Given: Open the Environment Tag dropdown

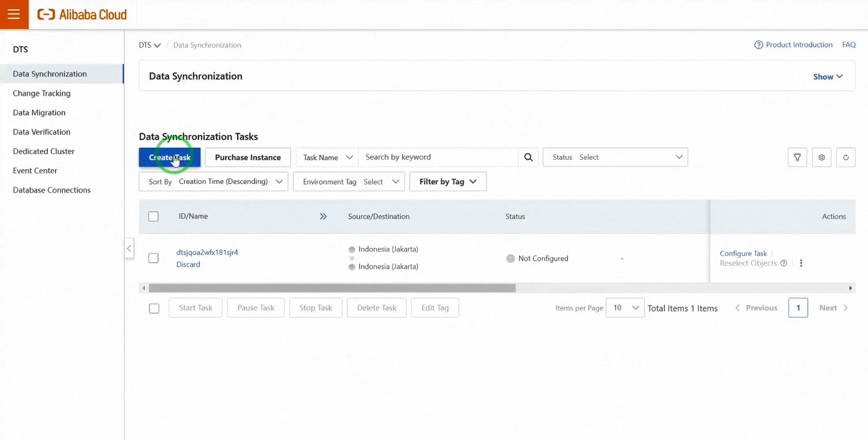Looking at the screenshot, I should (x=349, y=181).
